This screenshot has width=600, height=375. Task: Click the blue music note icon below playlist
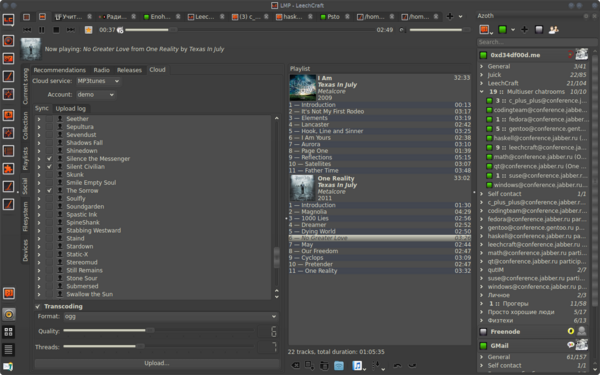(x=357, y=365)
